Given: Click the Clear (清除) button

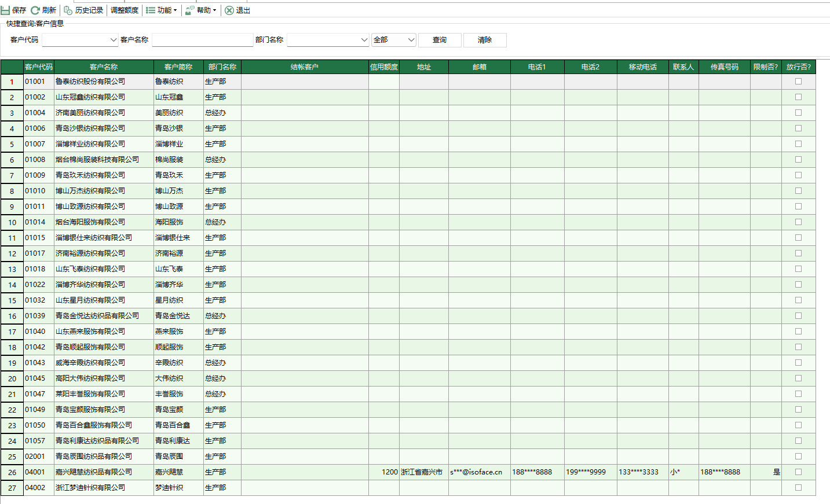Looking at the screenshot, I should (485, 40).
